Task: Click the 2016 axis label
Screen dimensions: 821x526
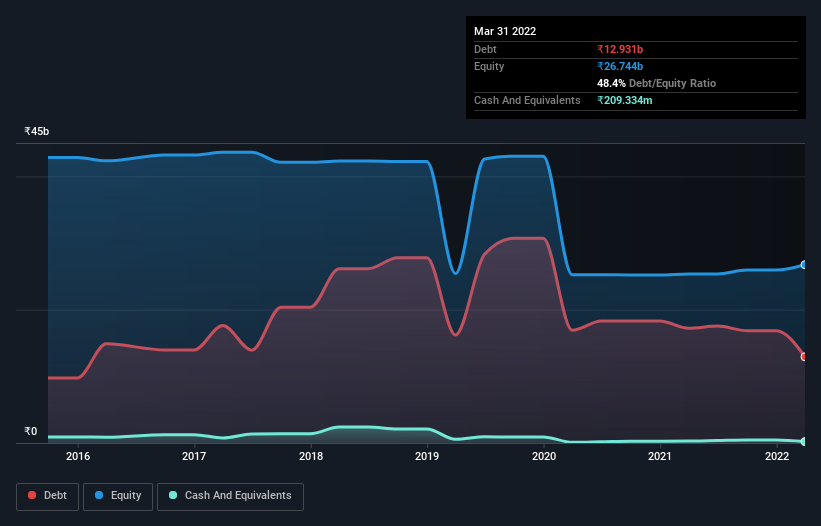Action: click(78, 456)
